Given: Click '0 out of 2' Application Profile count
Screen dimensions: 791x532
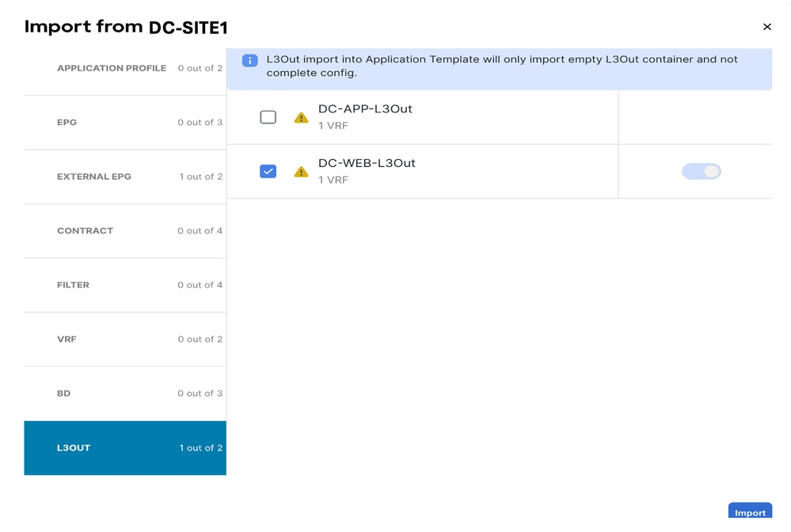Looking at the screenshot, I should point(200,68).
